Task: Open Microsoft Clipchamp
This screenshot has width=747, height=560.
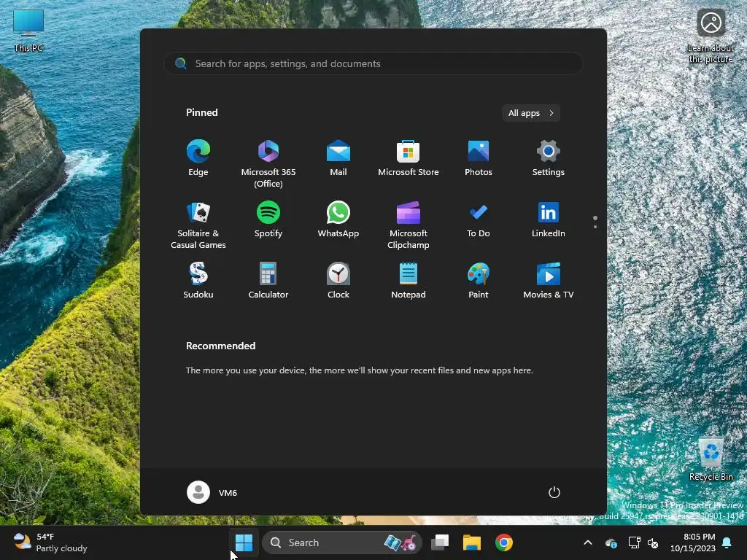Action: (x=409, y=225)
